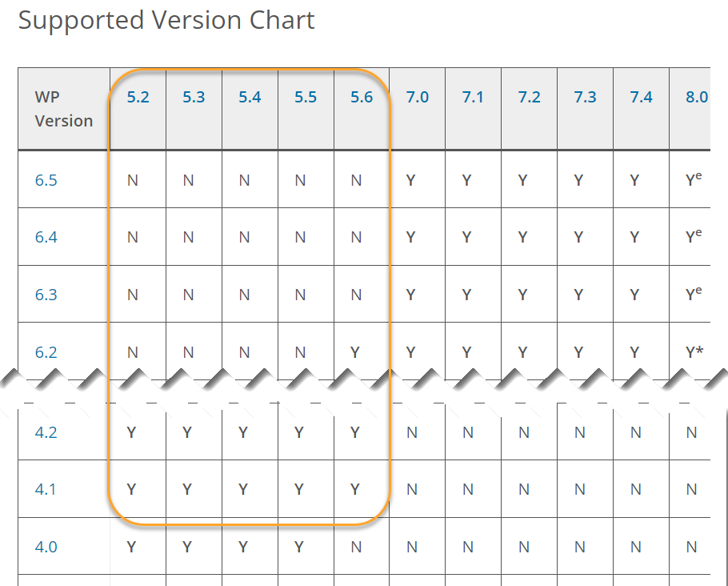Select the WP Version header cell

tap(64, 109)
